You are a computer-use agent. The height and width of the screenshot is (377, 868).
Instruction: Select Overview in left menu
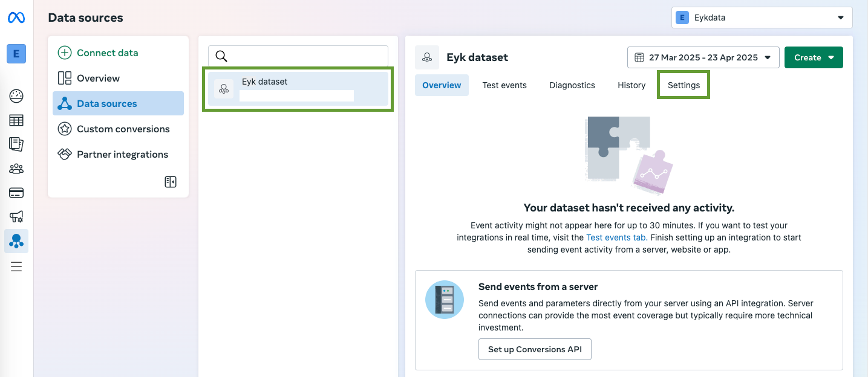click(x=118, y=78)
